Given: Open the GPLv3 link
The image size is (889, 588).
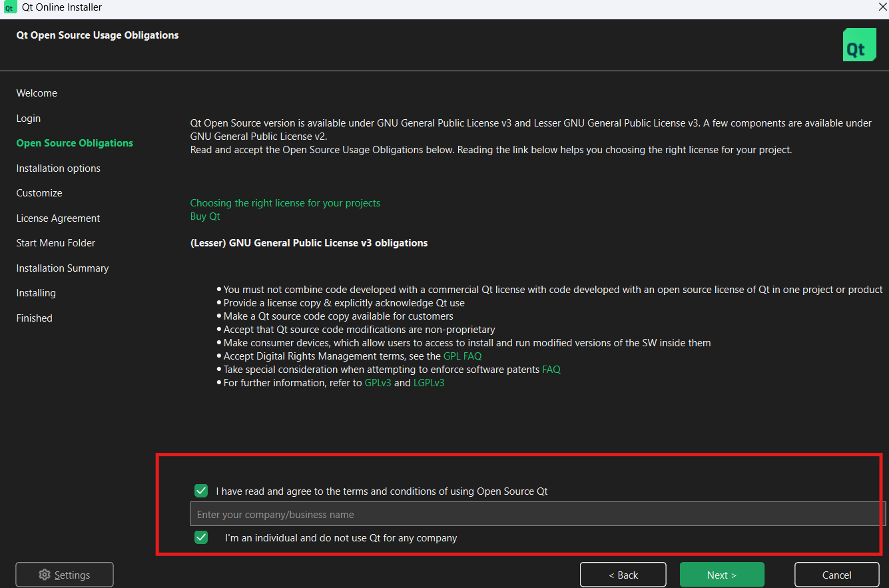Looking at the screenshot, I should click(x=378, y=383).
